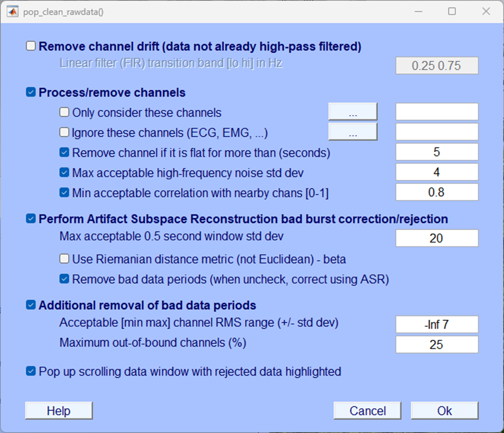
Task: Select the Maximum out-of-bound channels percentage field
Action: tap(437, 344)
